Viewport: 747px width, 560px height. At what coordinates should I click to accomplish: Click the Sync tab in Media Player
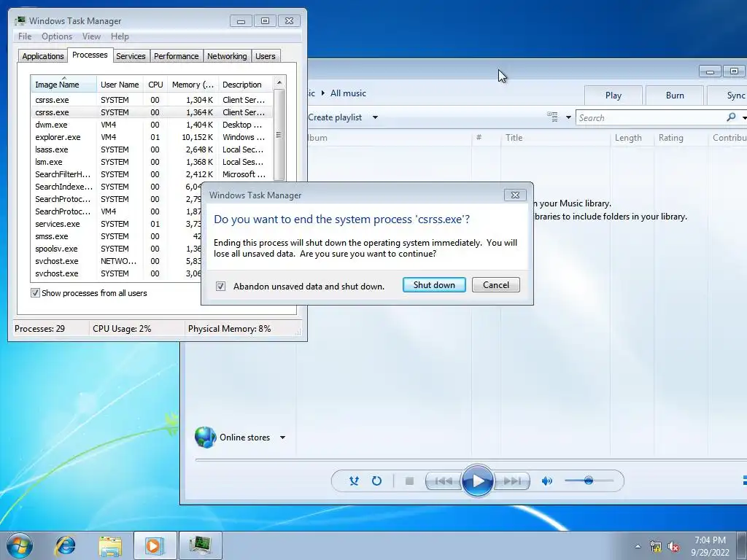pos(727,96)
